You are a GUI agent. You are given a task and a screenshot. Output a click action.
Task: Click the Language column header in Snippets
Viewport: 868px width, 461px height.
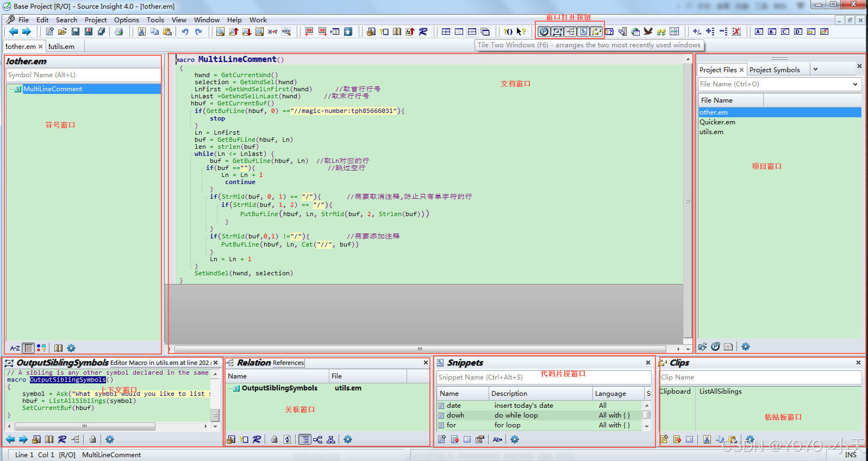(617, 394)
